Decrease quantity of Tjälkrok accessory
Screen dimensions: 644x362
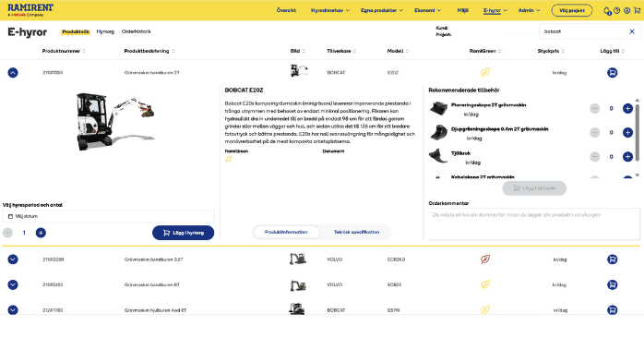pyautogui.click(x=594, y=157)
